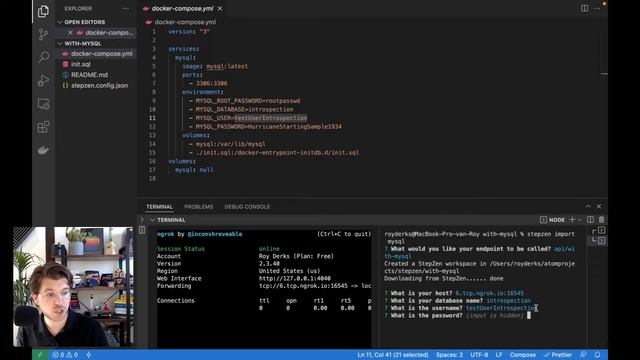Open errors and warnings count in status bar
This screenshot has height=360, width=640.
coord(65,355)
